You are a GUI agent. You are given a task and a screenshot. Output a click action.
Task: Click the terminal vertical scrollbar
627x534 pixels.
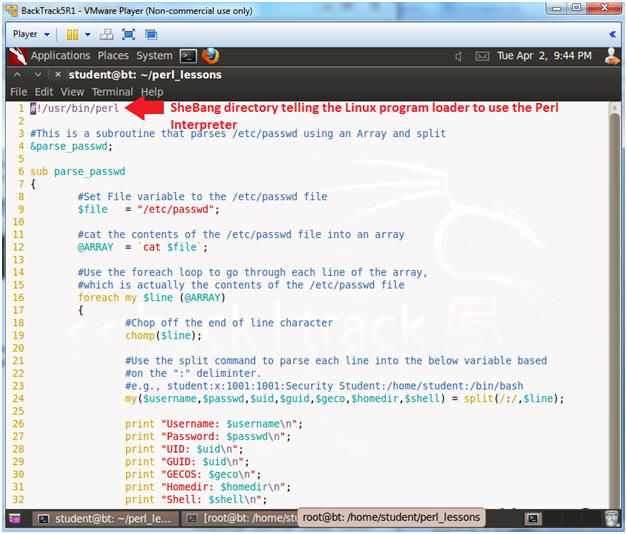(x=615, y=308)
